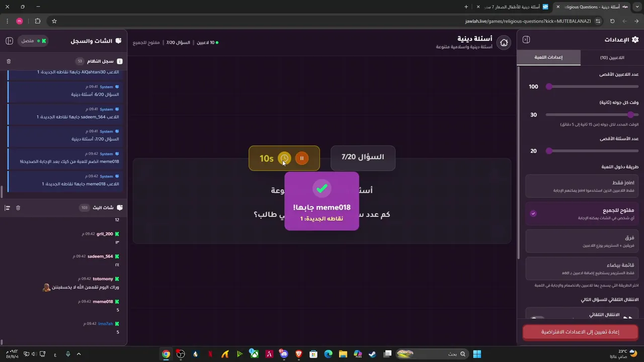Click the taskbar search box بحث
Screen dimensions: 644x362
433,354
